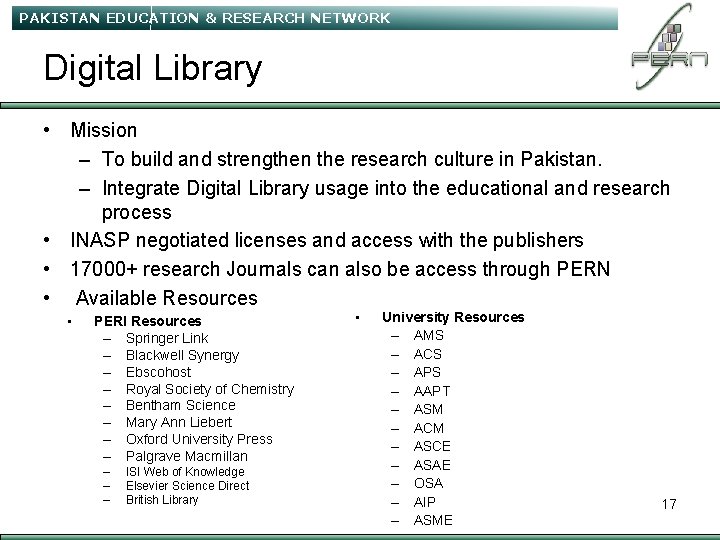Click ASM in University Resources

coord(428,409)
